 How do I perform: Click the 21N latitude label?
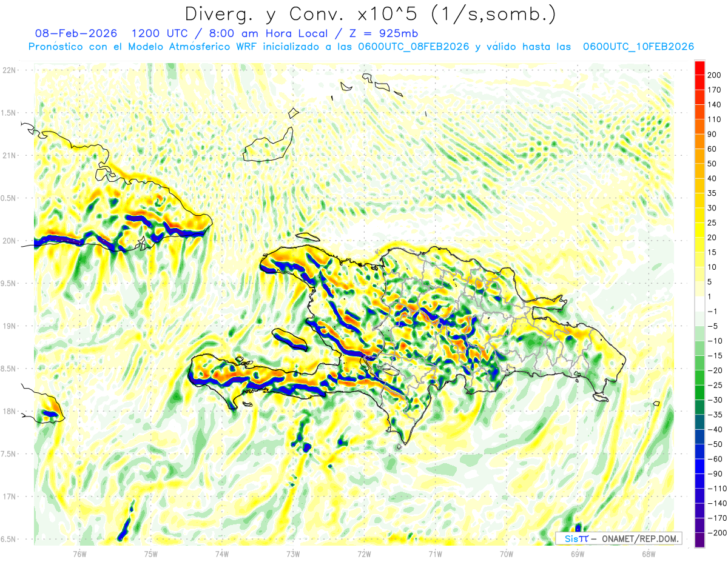pos(9,155)
